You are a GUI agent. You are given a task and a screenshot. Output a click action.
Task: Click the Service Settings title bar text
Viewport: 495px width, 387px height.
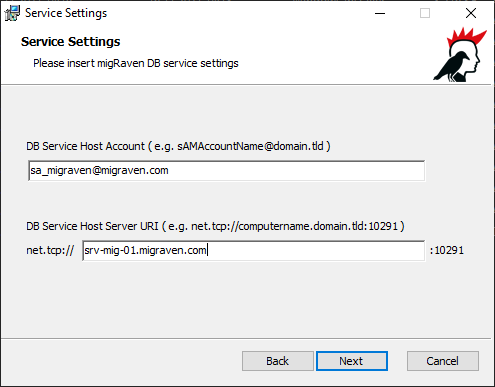[x=66, y=13]
